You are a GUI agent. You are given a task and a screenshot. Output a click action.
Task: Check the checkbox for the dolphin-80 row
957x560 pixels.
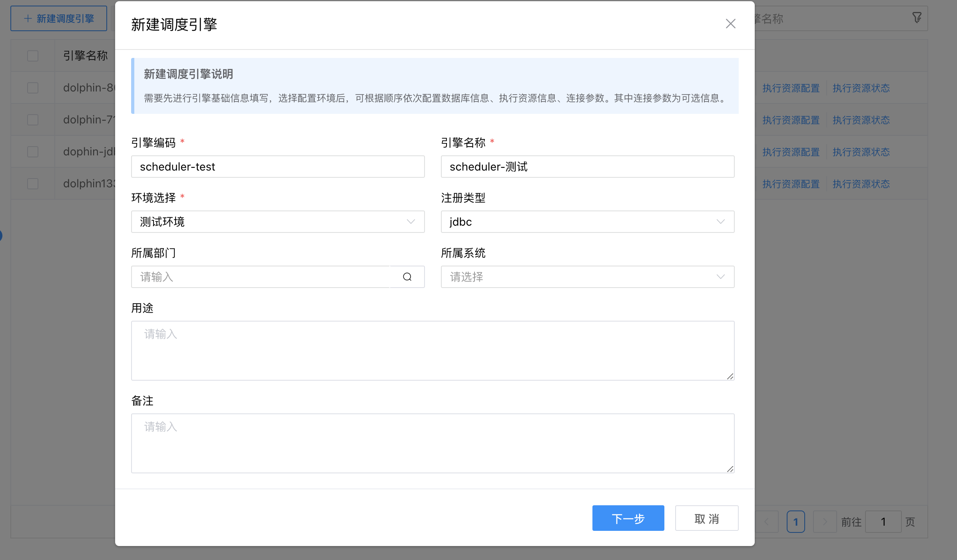point(32,87)
